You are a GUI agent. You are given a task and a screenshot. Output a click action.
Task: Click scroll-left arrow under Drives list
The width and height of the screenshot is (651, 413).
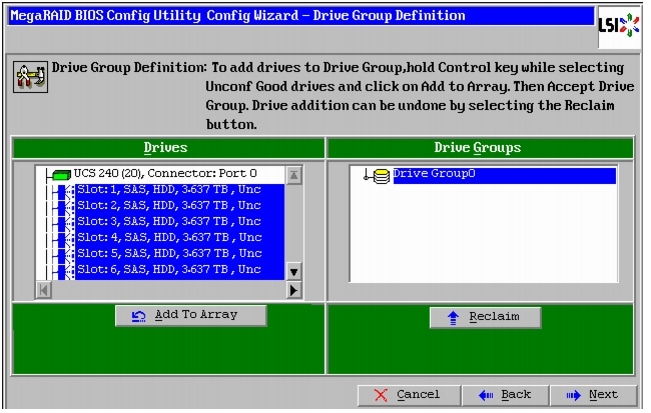44,290
